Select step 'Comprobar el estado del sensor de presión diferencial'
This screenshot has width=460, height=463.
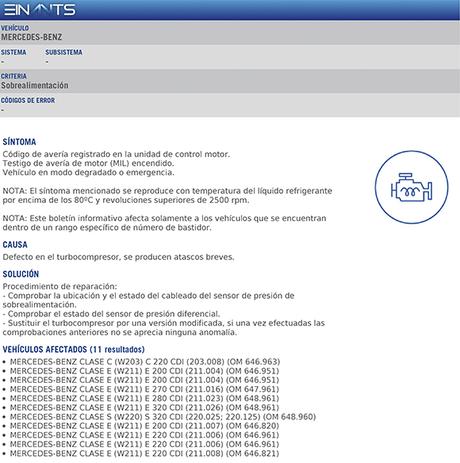click(x=111, y=314)
